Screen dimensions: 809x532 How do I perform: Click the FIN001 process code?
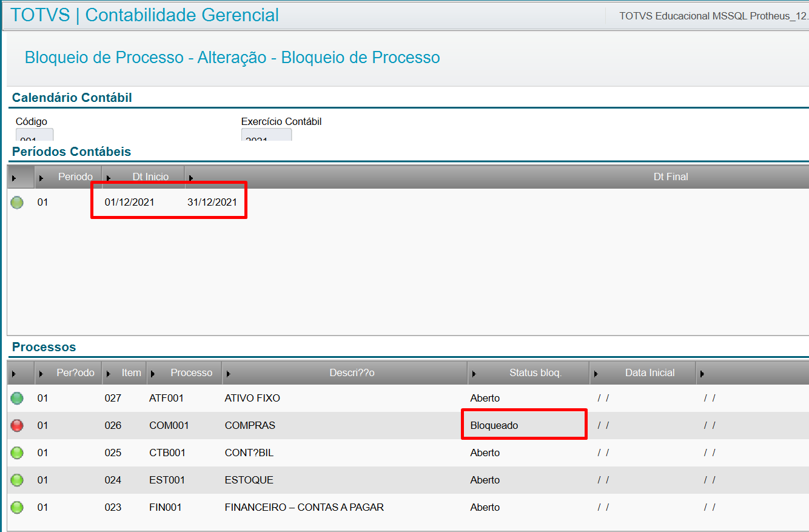pyautogui.click(x=166, y=508)
